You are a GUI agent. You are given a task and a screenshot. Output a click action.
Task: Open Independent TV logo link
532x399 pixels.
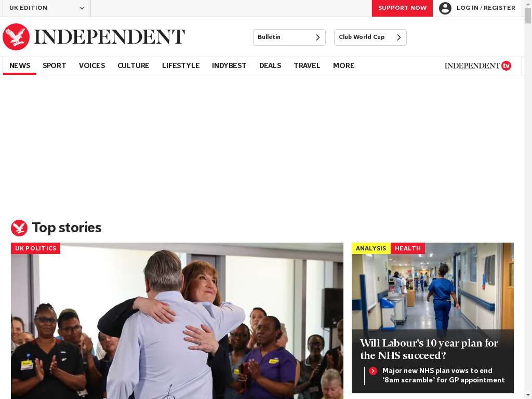coord(478,65)
